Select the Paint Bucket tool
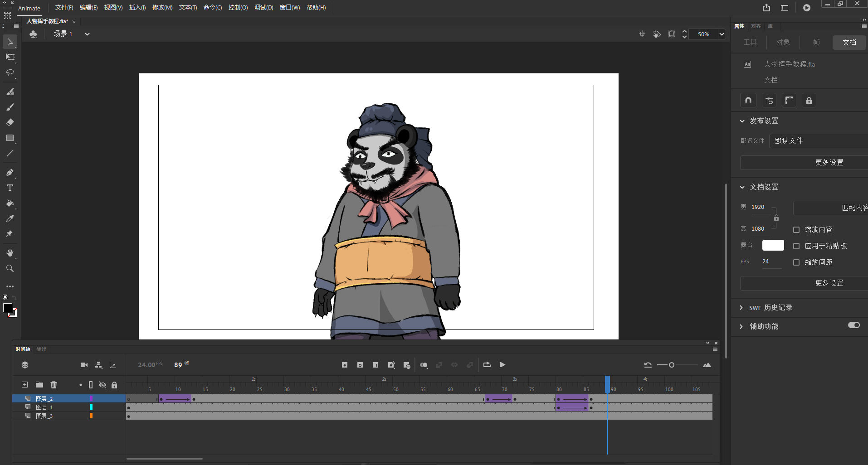Screen dimensions: 868x465 click(x=10, y=203)
